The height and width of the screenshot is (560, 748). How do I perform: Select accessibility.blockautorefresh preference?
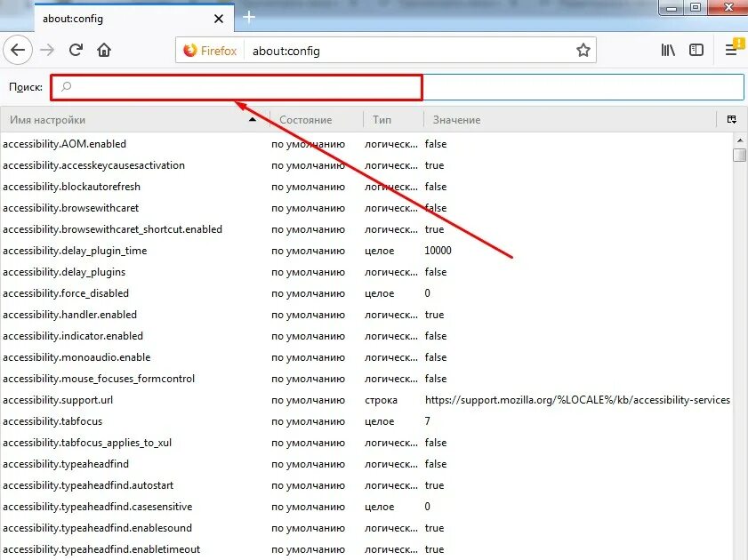[x=366, y=187]
